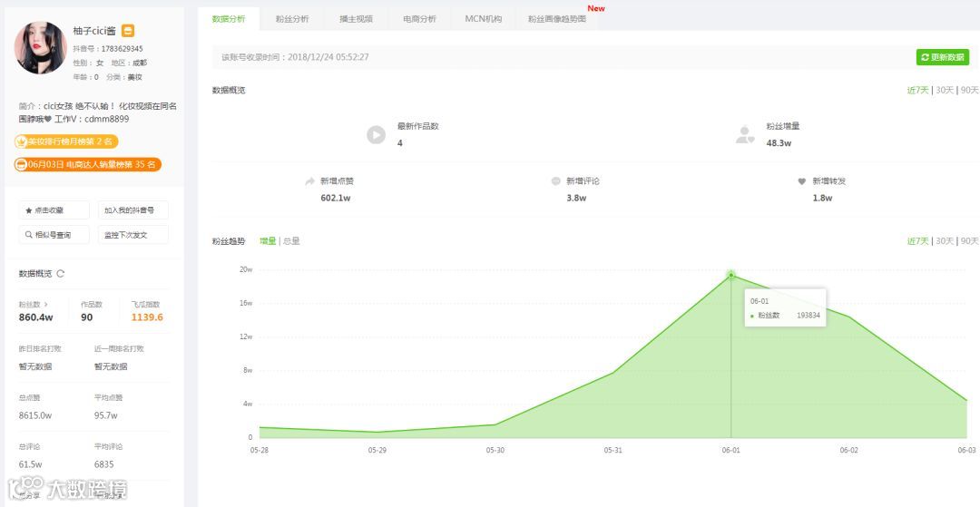The width and height of the screenshot is (980, 507).
Task: Click the 点击收藏 star button
Action: tap(54, 210)
